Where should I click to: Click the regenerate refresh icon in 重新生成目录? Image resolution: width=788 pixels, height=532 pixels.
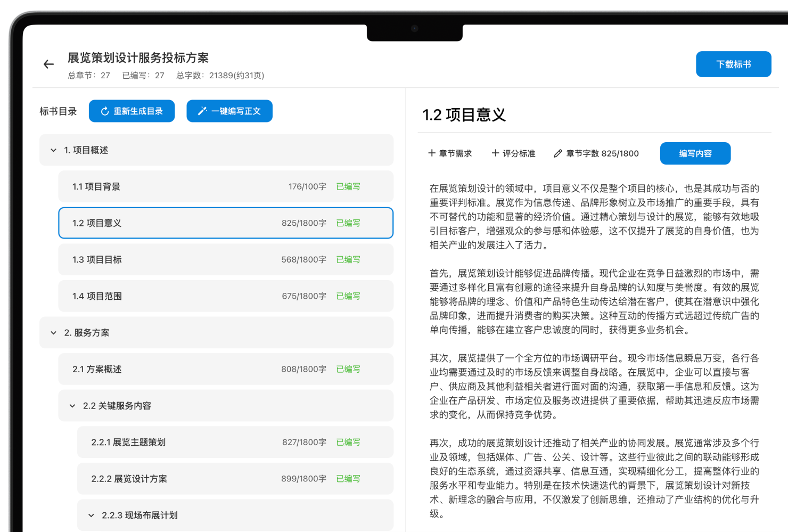tap(105, 111)
